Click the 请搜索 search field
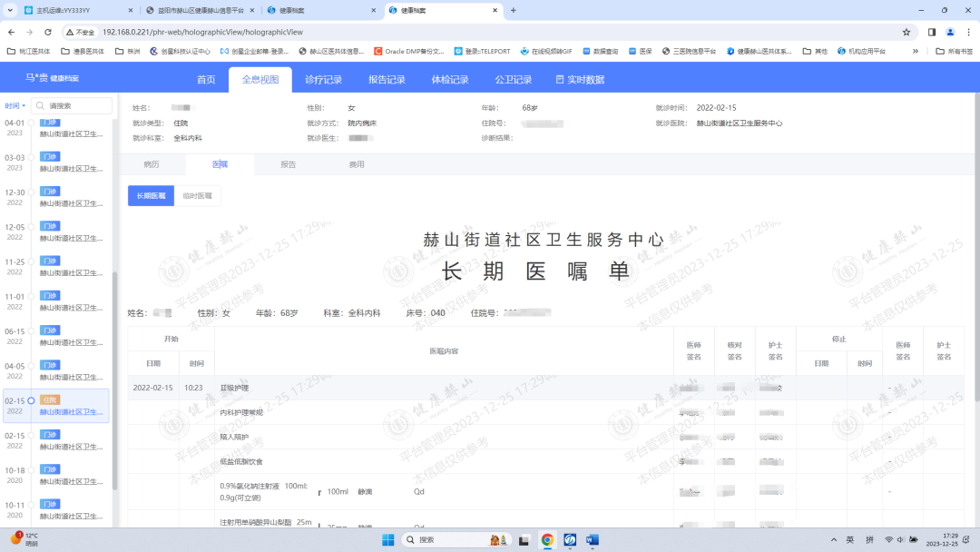This screenshot has height=552, width=980. coord(73,105)
